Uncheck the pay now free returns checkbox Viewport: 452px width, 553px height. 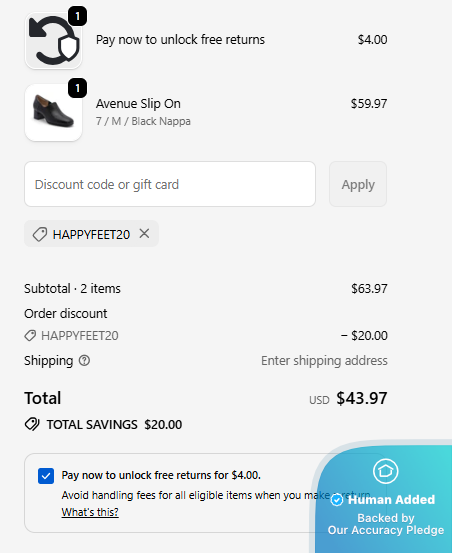point(46,476)
